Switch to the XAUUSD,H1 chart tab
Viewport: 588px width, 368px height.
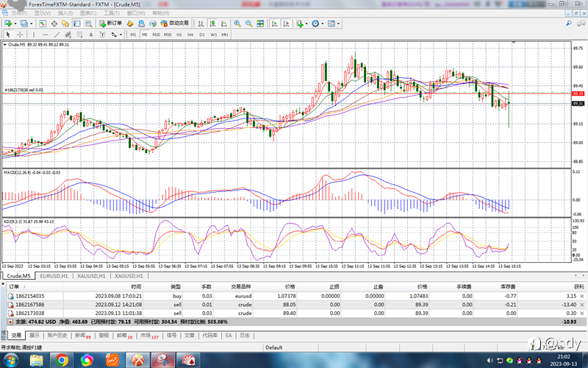(91, 276)
